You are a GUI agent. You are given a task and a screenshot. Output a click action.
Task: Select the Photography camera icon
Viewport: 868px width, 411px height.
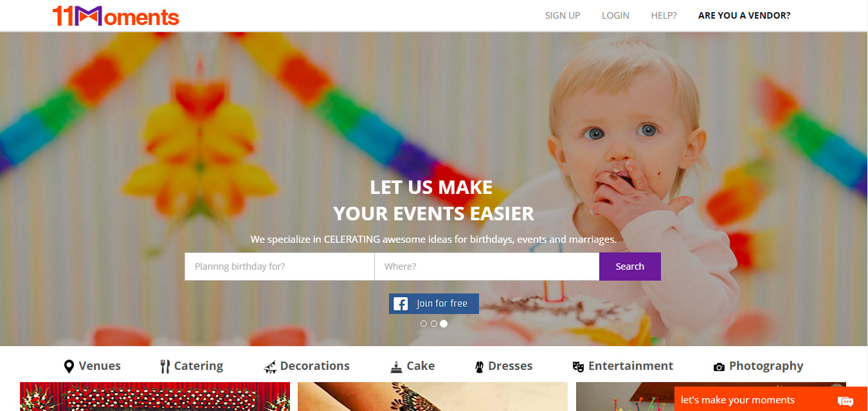point(719,367)
